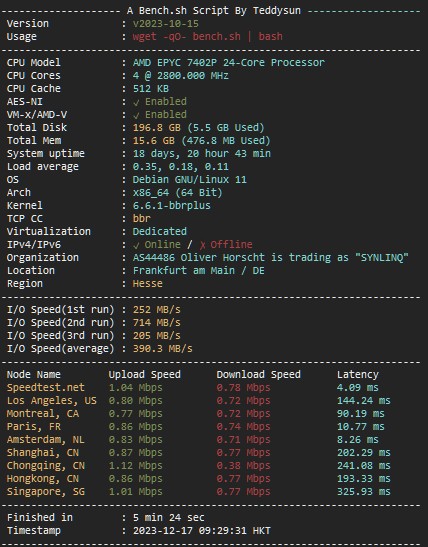This screenshot has height=547, width=428.
Task: Click the 6.6.1-bbrplus kernel value
Action: pyautogui.click(x=172, y=205)
